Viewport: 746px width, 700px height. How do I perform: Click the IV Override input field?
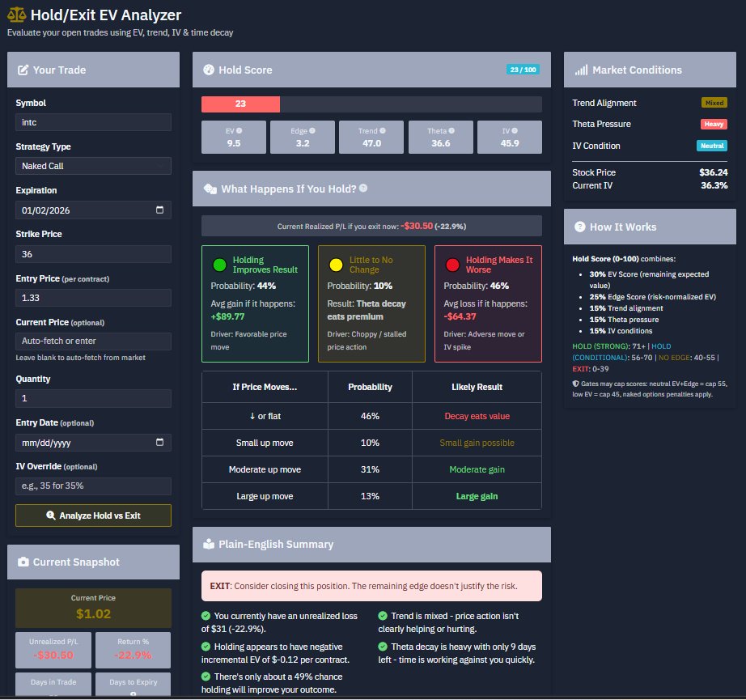click(x=93, y=486)
